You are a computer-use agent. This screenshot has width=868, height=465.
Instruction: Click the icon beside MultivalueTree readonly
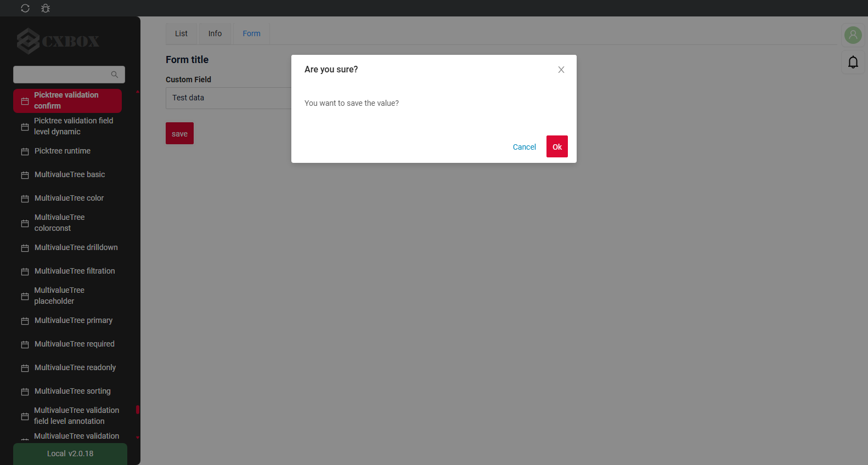pyautogui.click(x=25, y=368)
